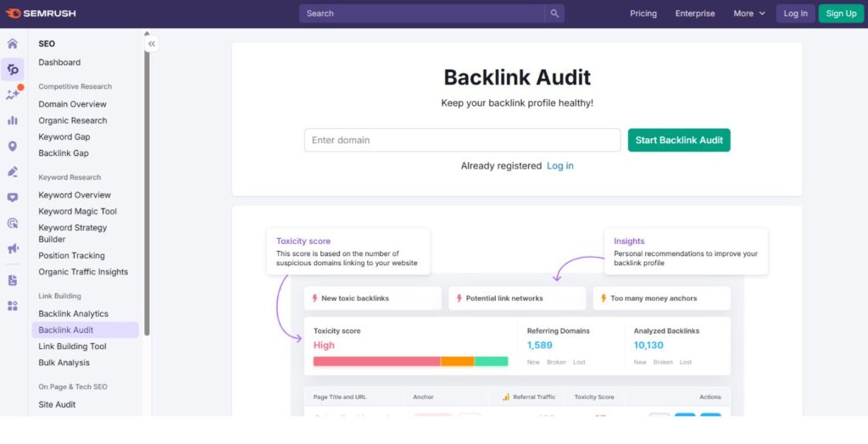Image resolution: width=868 pixels, height=444 pixels.
Task: Open Organic Traffic Insights
Action: (83, 272)
